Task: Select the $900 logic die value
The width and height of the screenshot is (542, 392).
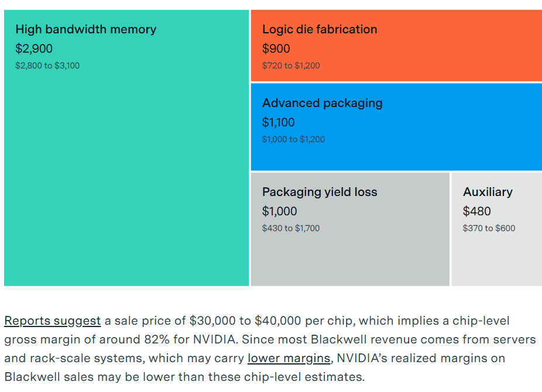Action: point(276,49)
